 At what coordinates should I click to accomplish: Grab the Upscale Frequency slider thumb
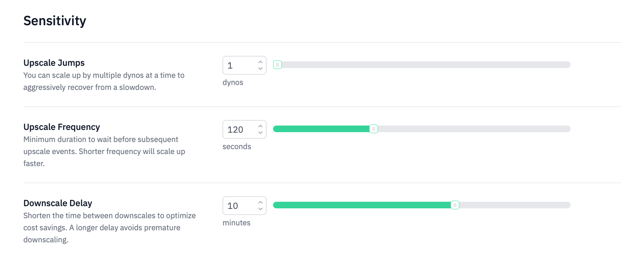click(x=374, y=129)
